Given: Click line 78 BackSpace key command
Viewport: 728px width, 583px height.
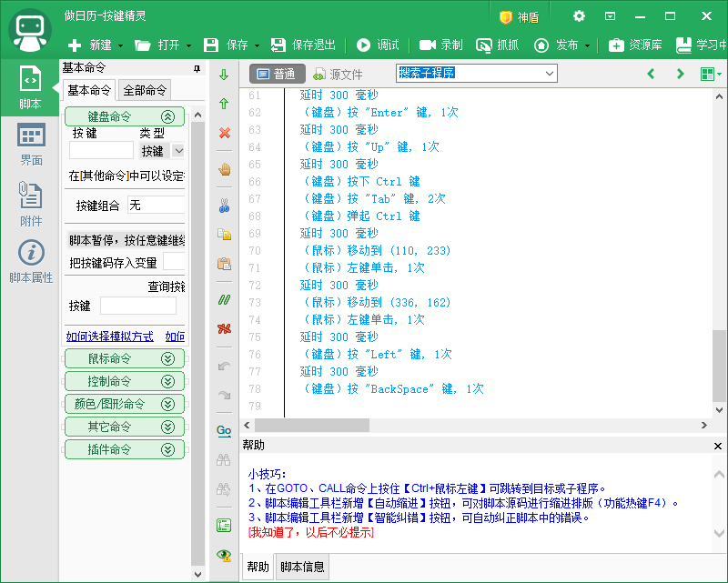Looking at the screenshot, I should 393,389.
